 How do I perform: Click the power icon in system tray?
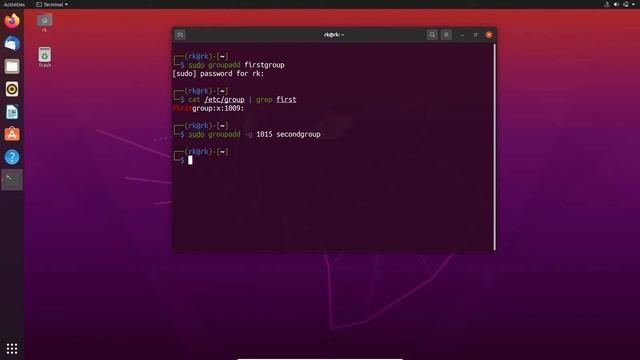tap(626, 4)
